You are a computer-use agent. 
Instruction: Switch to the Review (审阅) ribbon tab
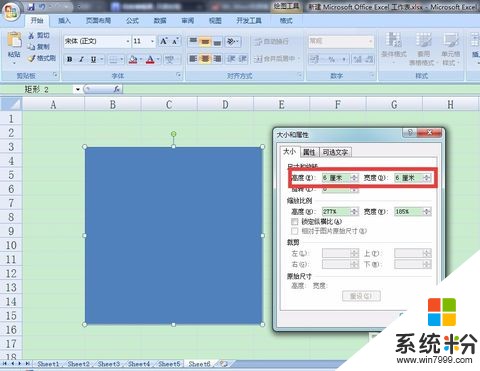tap(188, 21)
